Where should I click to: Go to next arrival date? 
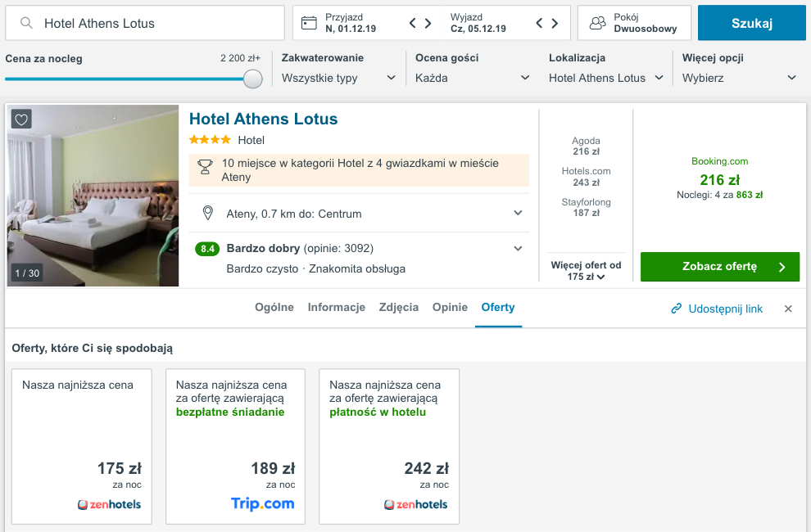(428, 23)
